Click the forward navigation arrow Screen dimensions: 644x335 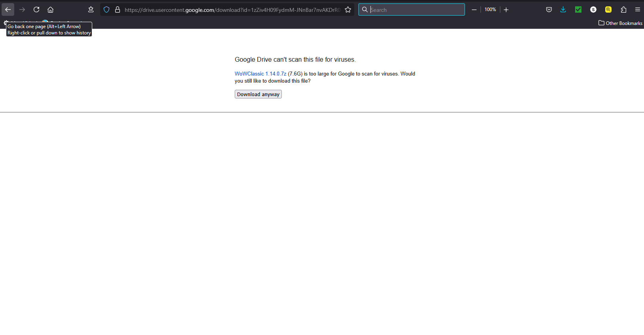pos(22,9)
